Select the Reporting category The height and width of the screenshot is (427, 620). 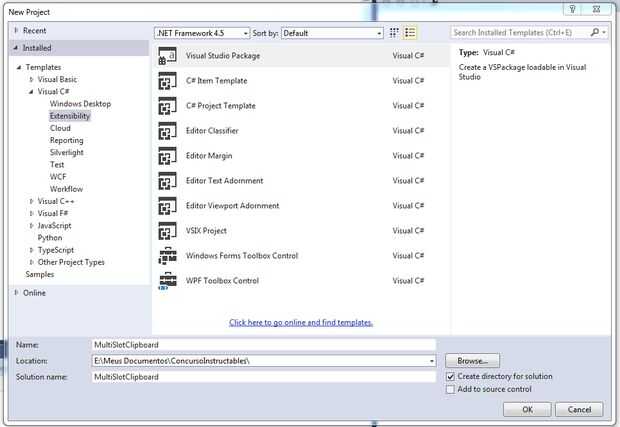point(66,140)
